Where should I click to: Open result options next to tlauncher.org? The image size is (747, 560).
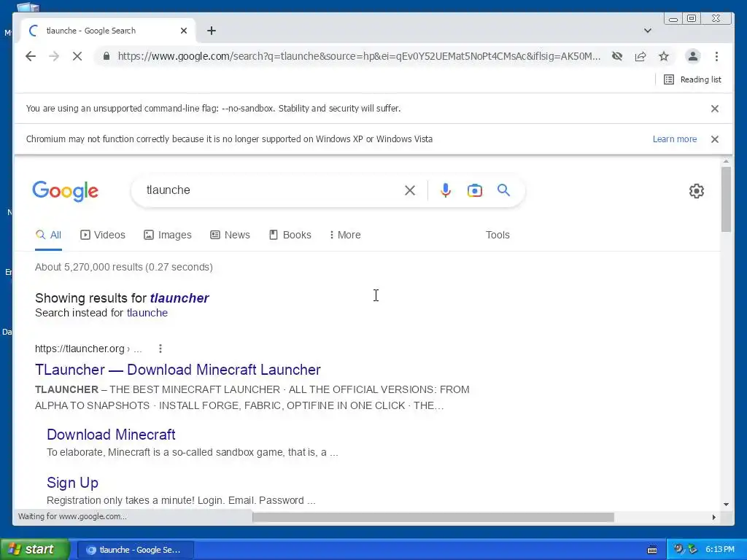[x=160, y=349]
